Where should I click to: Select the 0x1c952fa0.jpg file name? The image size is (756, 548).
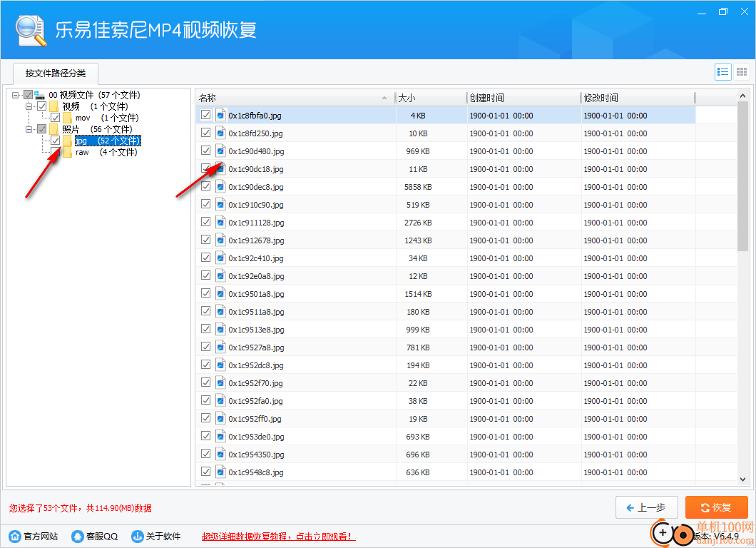255,401
